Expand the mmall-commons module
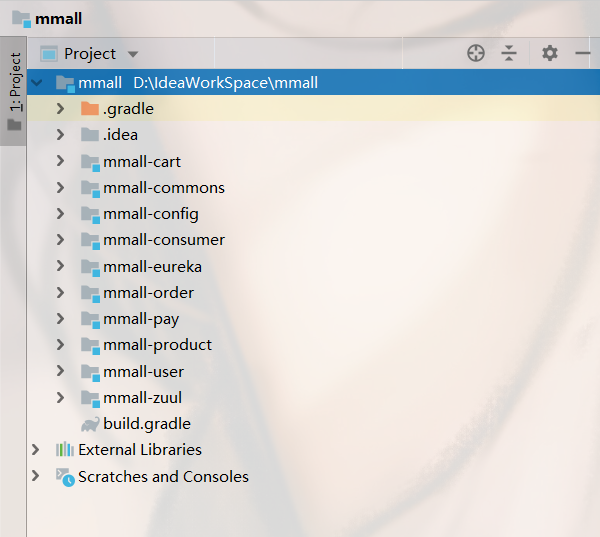 tap(60, 188)
